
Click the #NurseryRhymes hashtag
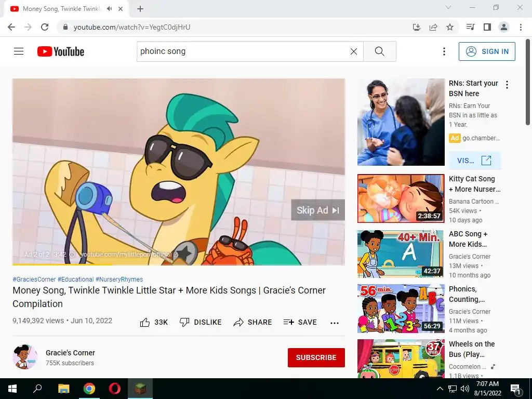click(x=119, y=279)
